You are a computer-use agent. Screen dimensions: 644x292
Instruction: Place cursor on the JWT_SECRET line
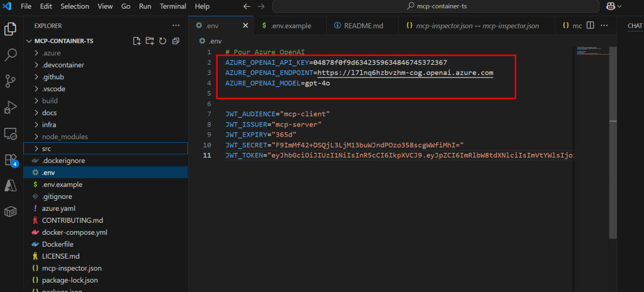(344, 145)
